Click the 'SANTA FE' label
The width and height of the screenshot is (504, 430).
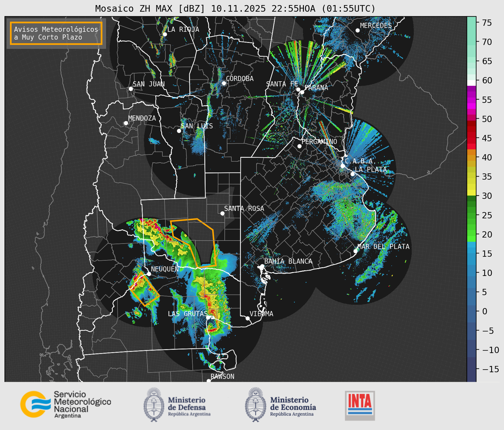pos(282,84)
